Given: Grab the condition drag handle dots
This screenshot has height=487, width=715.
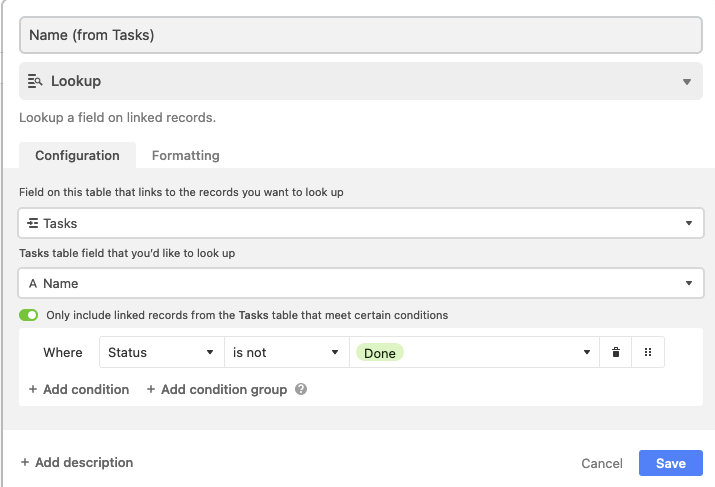Looking at the screenshot, I should 648,352.
